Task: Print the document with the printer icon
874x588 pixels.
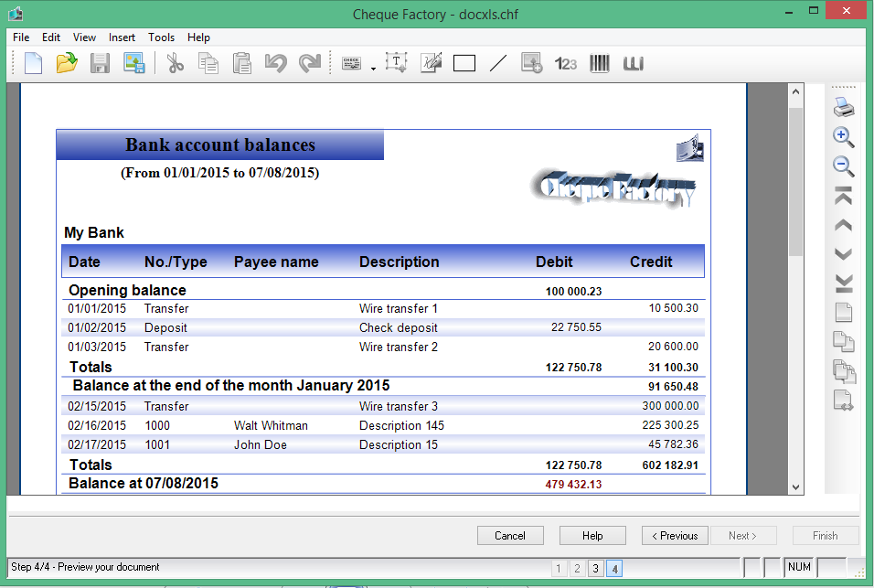Action: [x=843, y=107]
